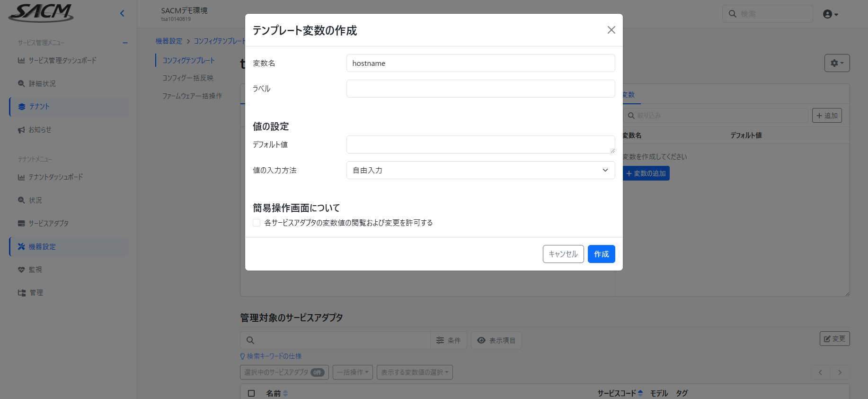Close the template variable dialog
The image size is (868, 399).
coord(611,30)
